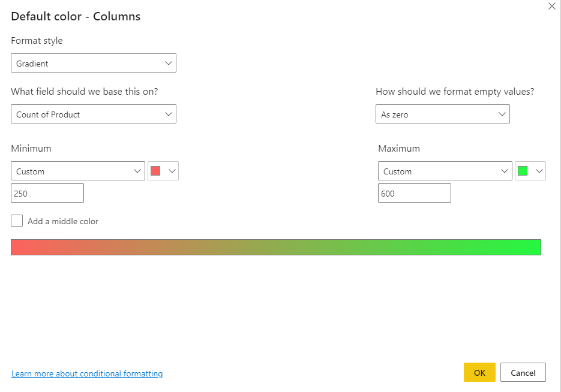Viewport: 561px width, 392px height.
Task: Open Learn more about conditional formatting link
Action: (87, 373)
